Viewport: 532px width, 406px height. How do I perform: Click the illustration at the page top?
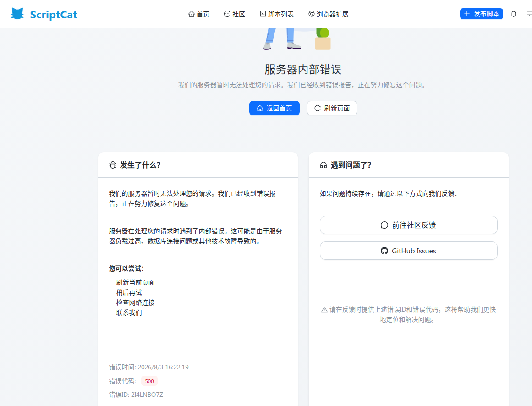[x=297, y=39]
